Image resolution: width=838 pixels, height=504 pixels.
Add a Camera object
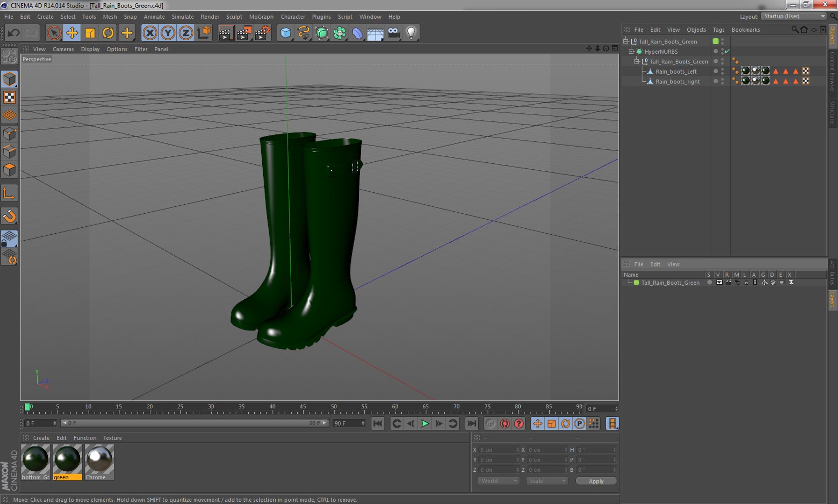(394, 33)
